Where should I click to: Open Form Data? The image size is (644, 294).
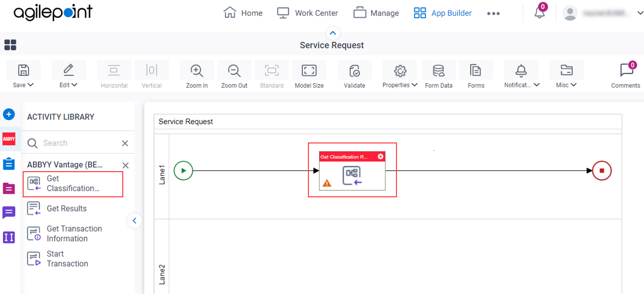(x=439, y=76)
